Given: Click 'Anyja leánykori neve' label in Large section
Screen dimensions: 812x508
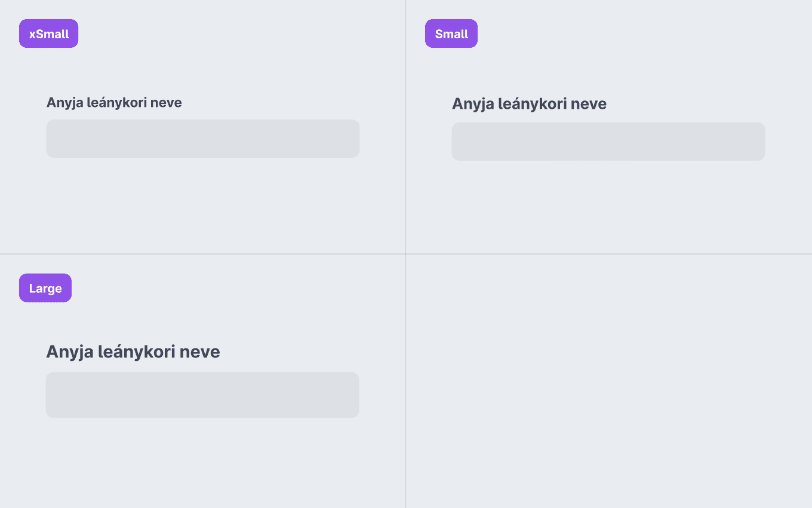Looking at the screenshot, I should (x=133, y=351).
